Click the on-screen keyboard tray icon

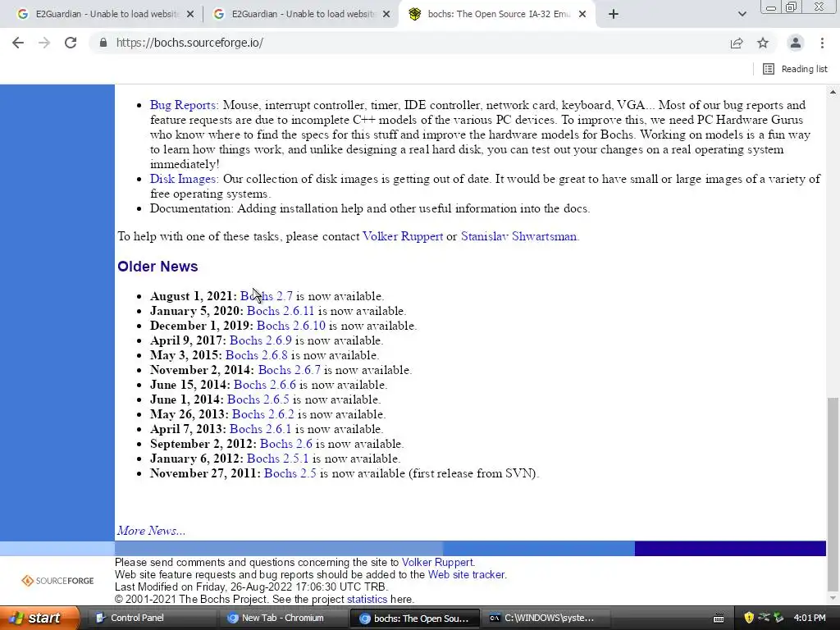click(x=719, y=619)
